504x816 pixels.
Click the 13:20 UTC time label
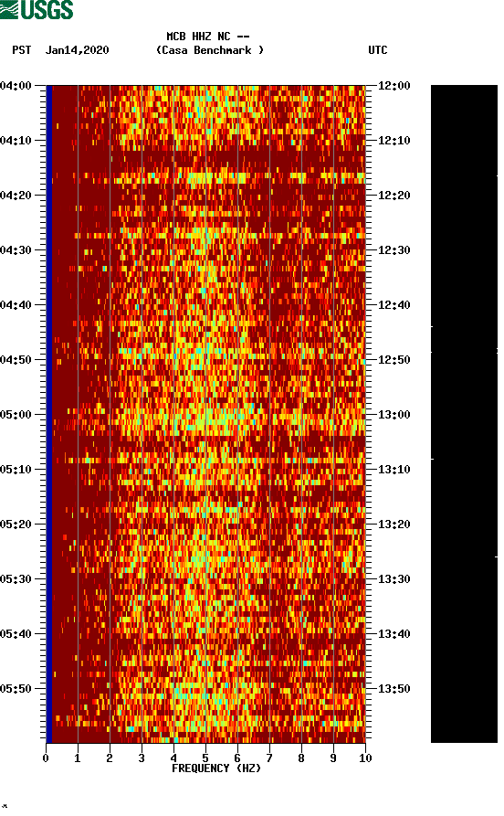click(394, 525)
